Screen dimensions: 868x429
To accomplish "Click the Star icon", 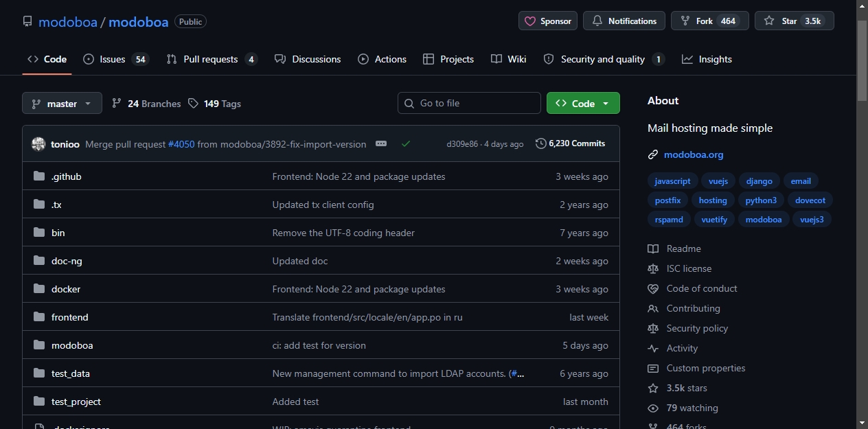I will (x=769, y=21).
